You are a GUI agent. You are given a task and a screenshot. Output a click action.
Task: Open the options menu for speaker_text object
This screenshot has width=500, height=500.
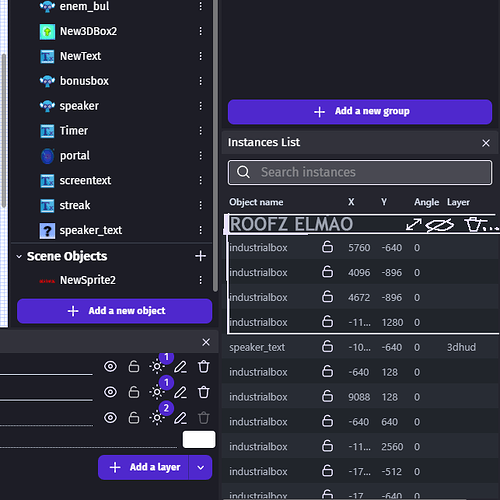[x=200, y=230]
